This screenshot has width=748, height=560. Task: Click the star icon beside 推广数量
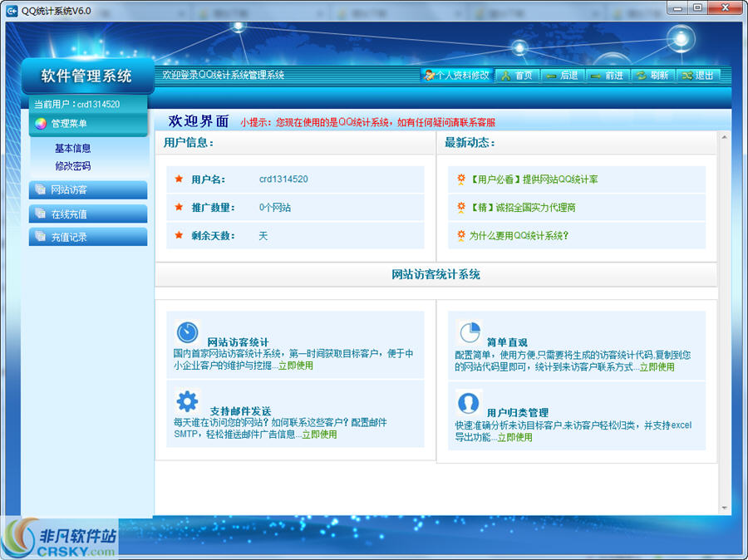[179, 207]
